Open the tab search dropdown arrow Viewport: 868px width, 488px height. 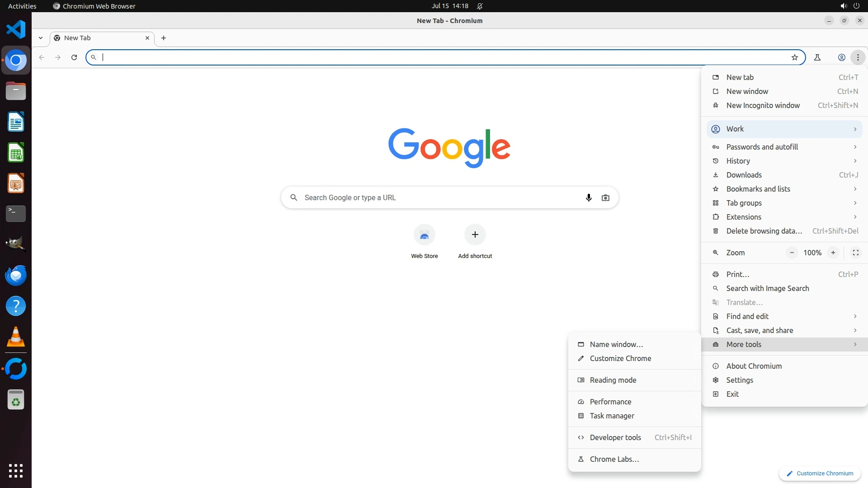(41, 38)
